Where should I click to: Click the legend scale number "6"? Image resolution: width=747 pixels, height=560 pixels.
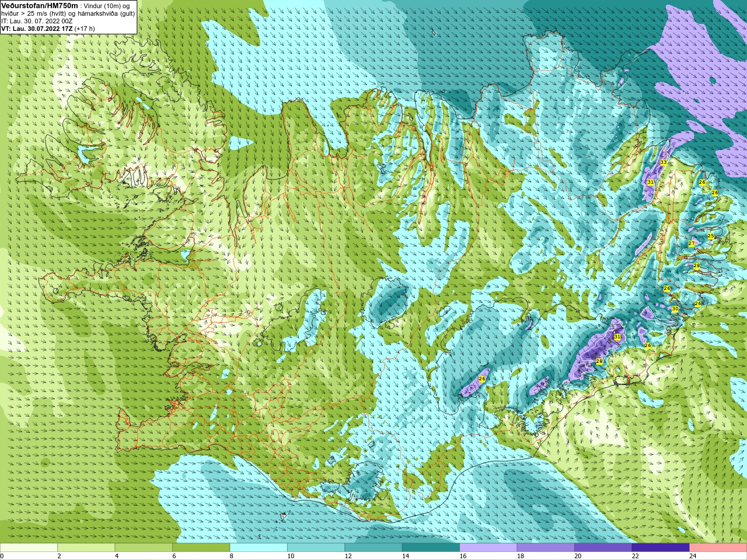click(x=174, y=556)
